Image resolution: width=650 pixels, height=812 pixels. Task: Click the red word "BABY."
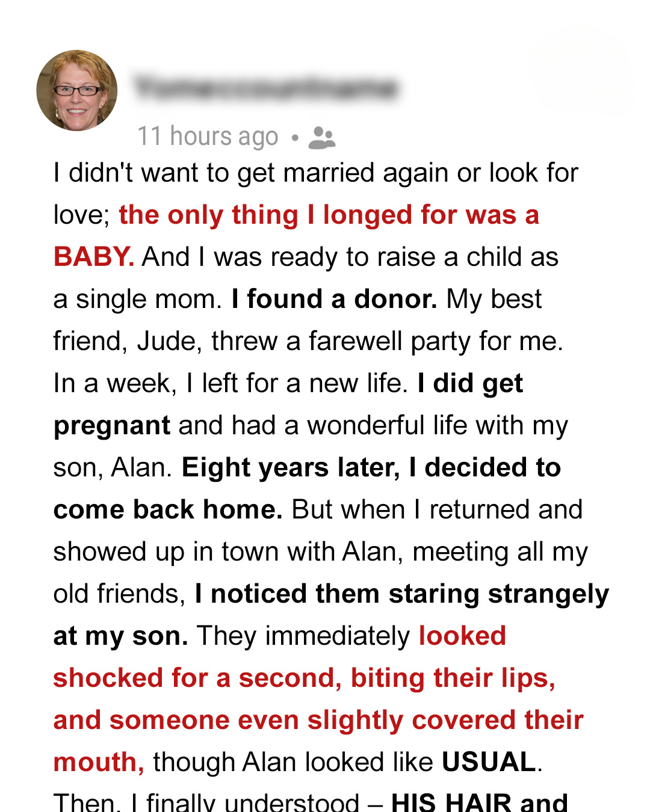tap(93, 257)
